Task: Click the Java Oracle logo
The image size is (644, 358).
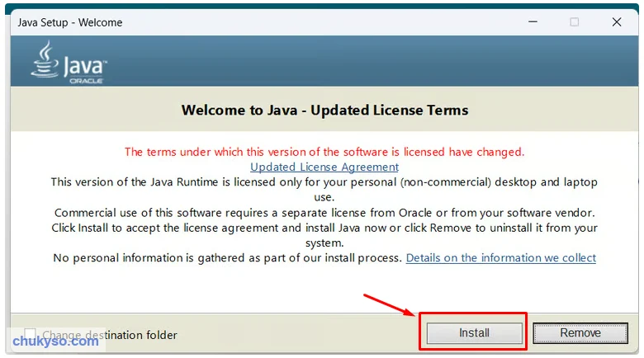Action: (69, 63)
